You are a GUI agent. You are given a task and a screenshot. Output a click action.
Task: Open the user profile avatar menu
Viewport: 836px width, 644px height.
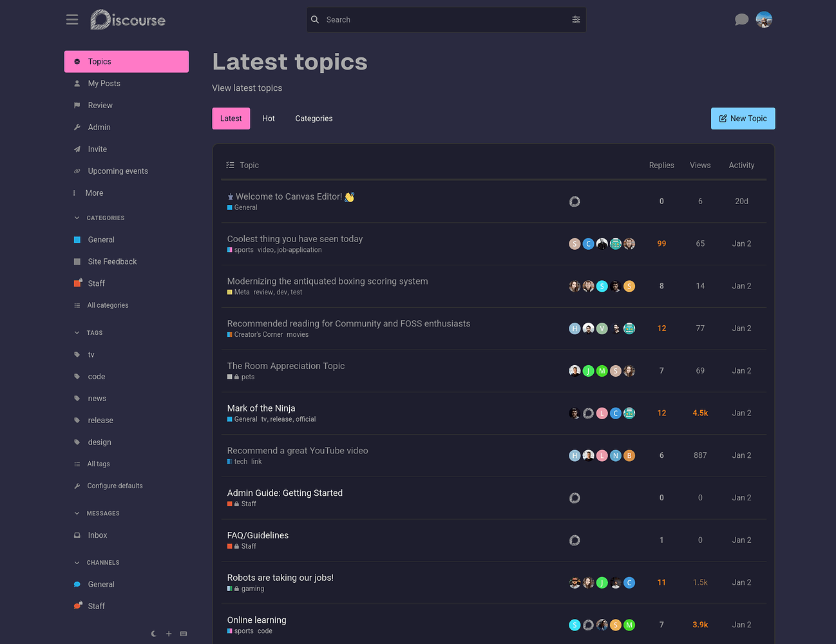[764, 19]
